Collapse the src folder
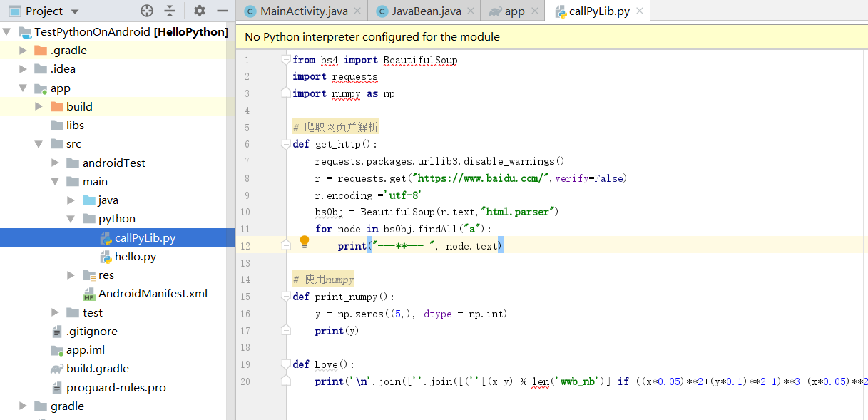The height and width of the screenshot is (420, 868). click(x=40, y=143)
